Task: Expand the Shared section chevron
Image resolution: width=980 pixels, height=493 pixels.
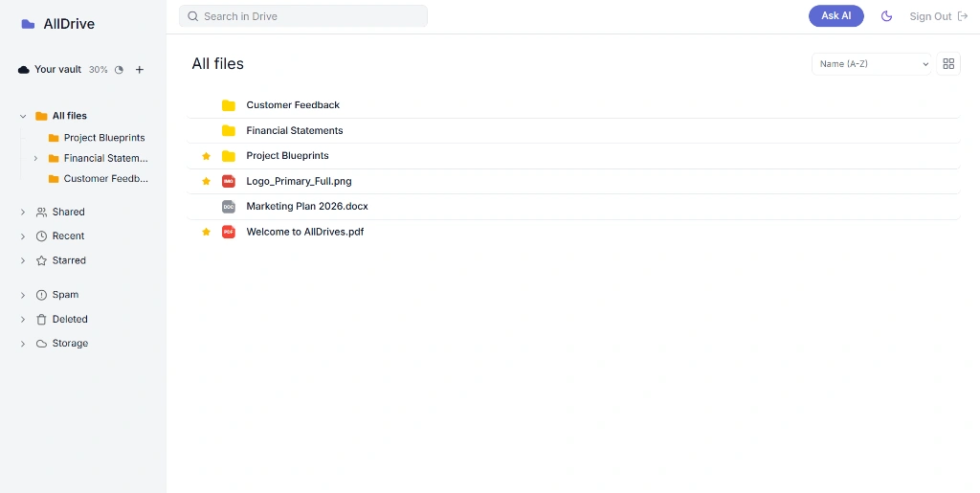Action: click(23, 212)
